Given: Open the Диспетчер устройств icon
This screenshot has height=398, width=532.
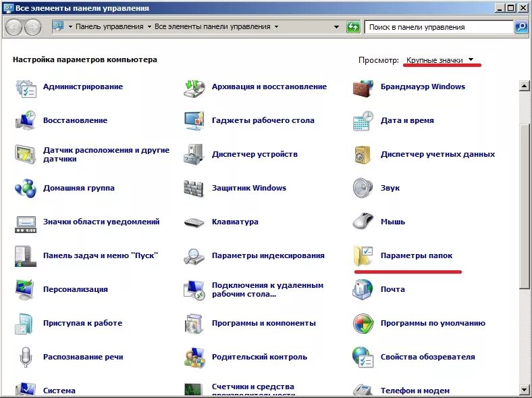Looking at the screenshot, I should 194,154.
